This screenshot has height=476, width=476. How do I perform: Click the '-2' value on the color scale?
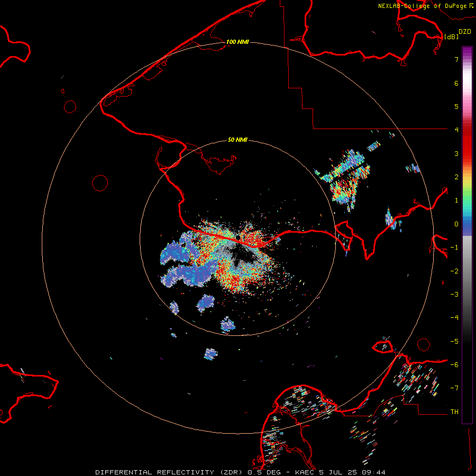pos(454,271)
